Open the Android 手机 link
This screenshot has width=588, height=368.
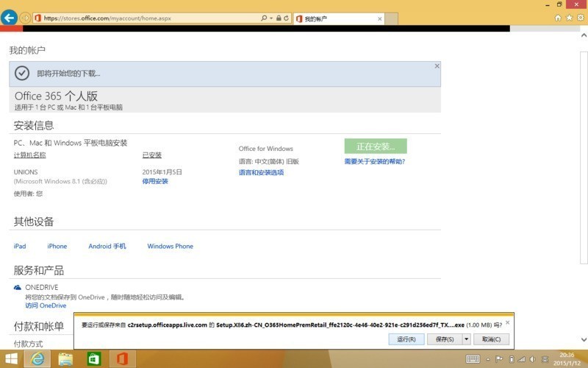click(x=107, y=247)
